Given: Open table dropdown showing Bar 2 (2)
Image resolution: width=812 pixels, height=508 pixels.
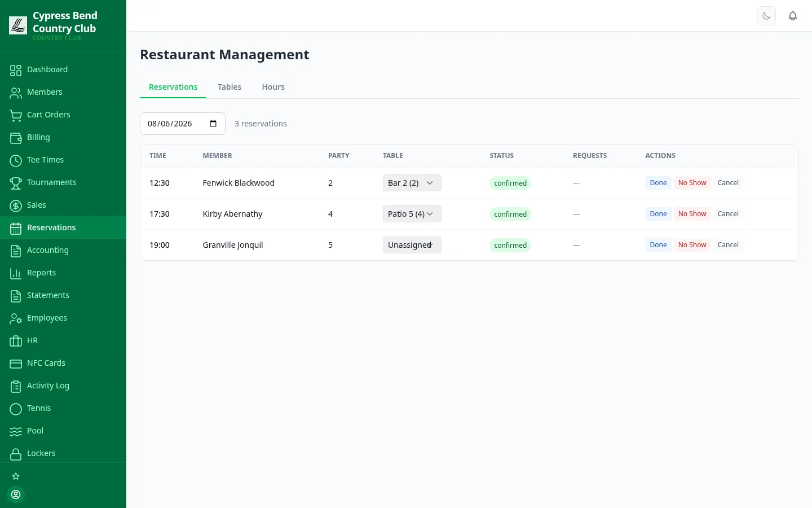Looking at the screenshot, I should [412, 183].
